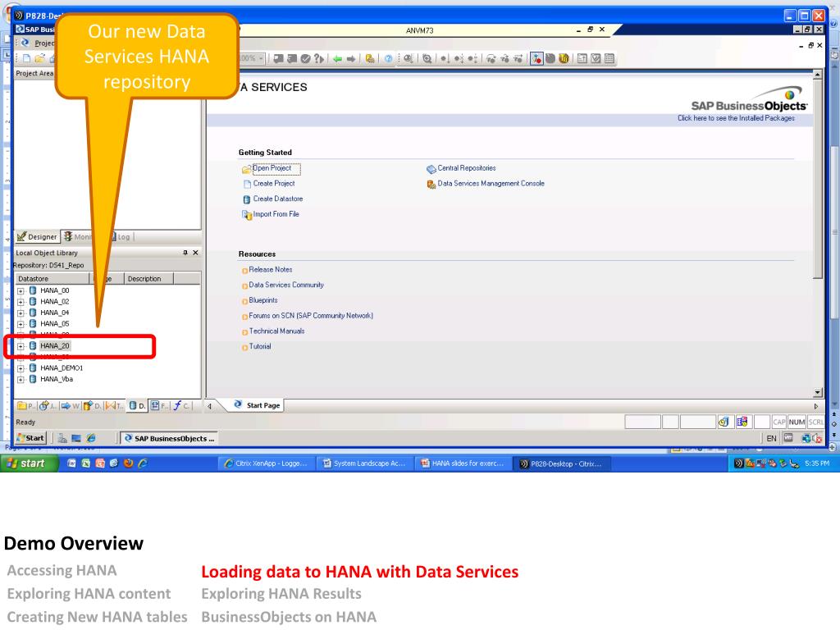Click the Open folder icon in the toolbar
Screen dimensions: 840x630
coord(39,58)
